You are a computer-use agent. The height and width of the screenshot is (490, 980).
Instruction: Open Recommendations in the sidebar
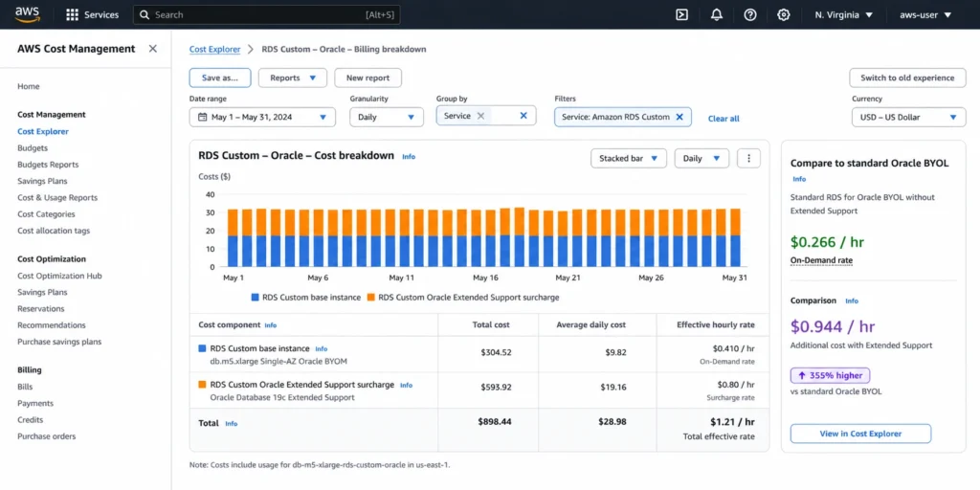pos(52,325)
